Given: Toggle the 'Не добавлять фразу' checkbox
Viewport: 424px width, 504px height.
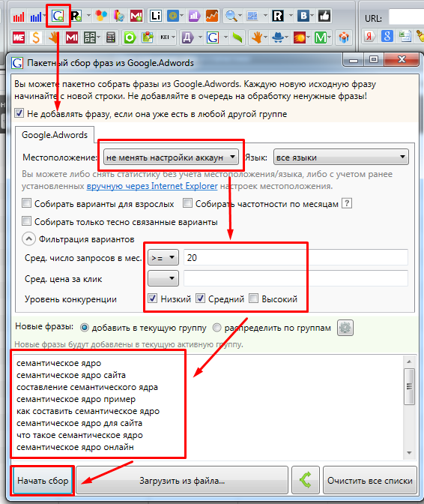Looking at the screenshot, I should [x=19, y=113].
